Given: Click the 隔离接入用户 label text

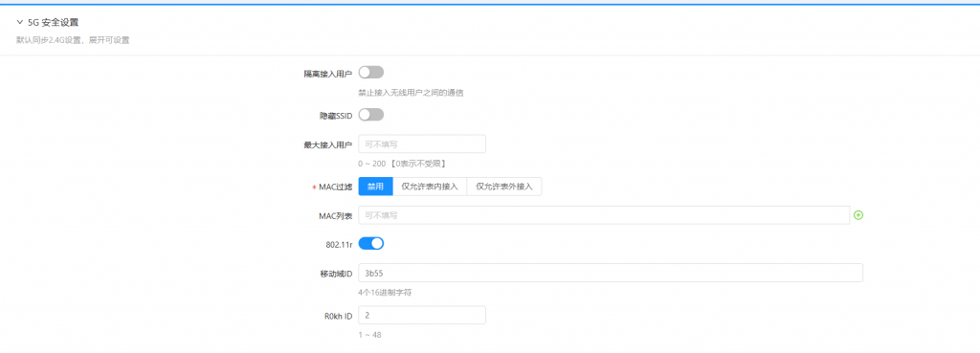Looking at the screenshot, I should pos(328,74).
